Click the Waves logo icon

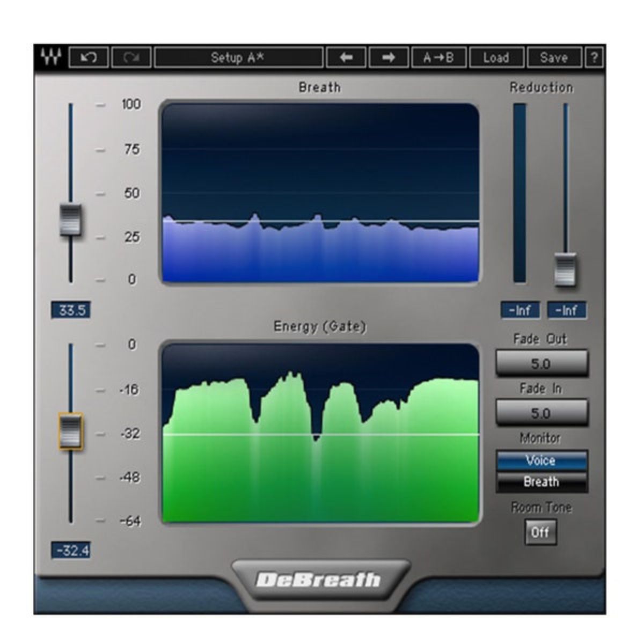[52, 57]
